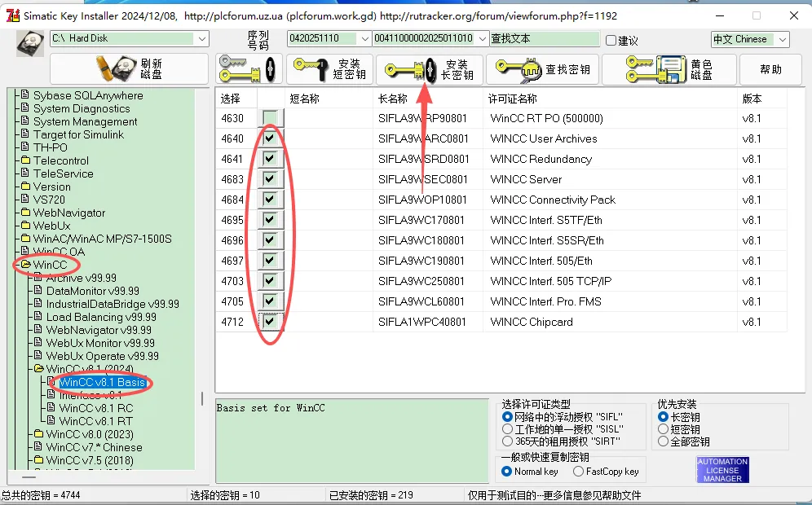Viewport: 812px width, 505px height.
Task: Select FastCopy key radio
Action: pos(579,472)
